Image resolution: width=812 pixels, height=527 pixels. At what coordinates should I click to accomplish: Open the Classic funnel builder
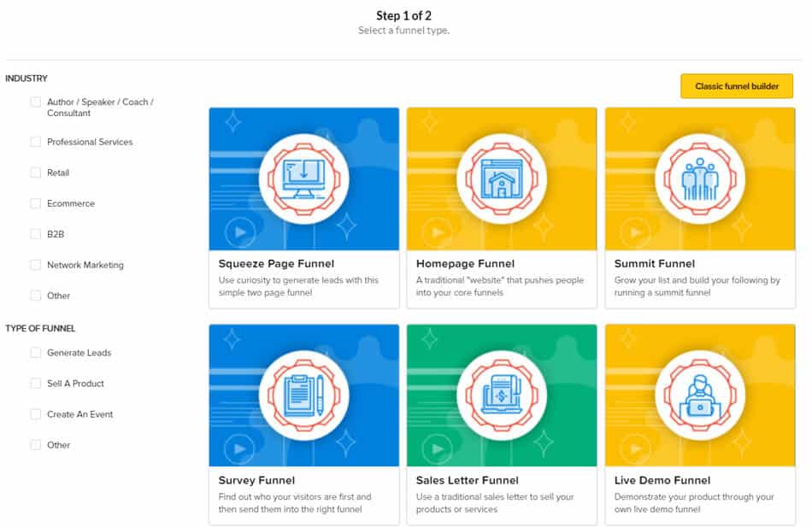click(x=736, y=85)
